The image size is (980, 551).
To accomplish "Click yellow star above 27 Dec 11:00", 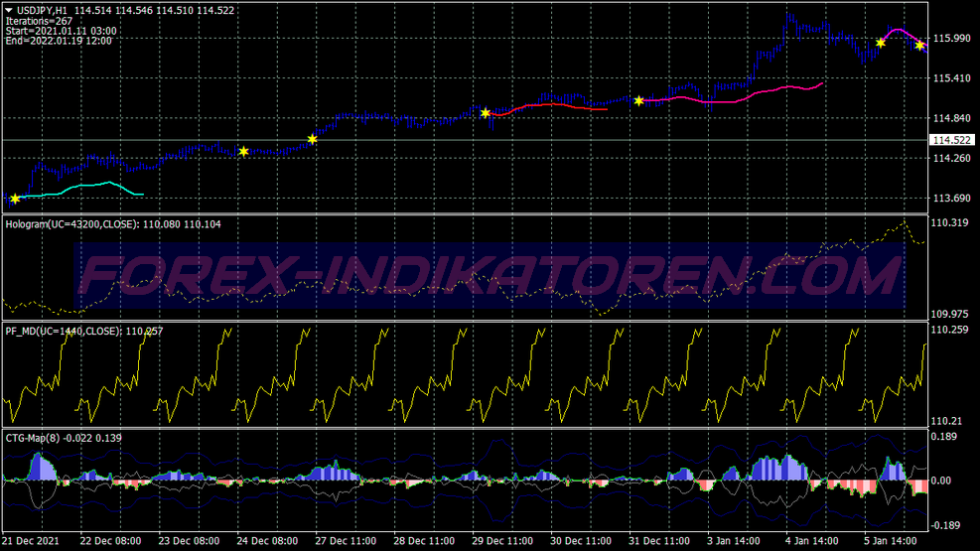I will pos(312,139).
